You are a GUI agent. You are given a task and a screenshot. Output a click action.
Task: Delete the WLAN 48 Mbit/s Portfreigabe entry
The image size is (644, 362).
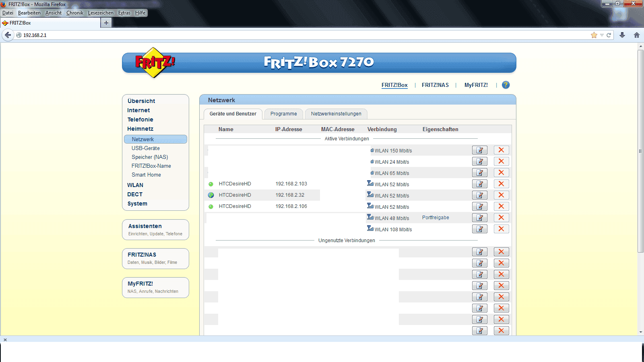click(x=502, y=218)
